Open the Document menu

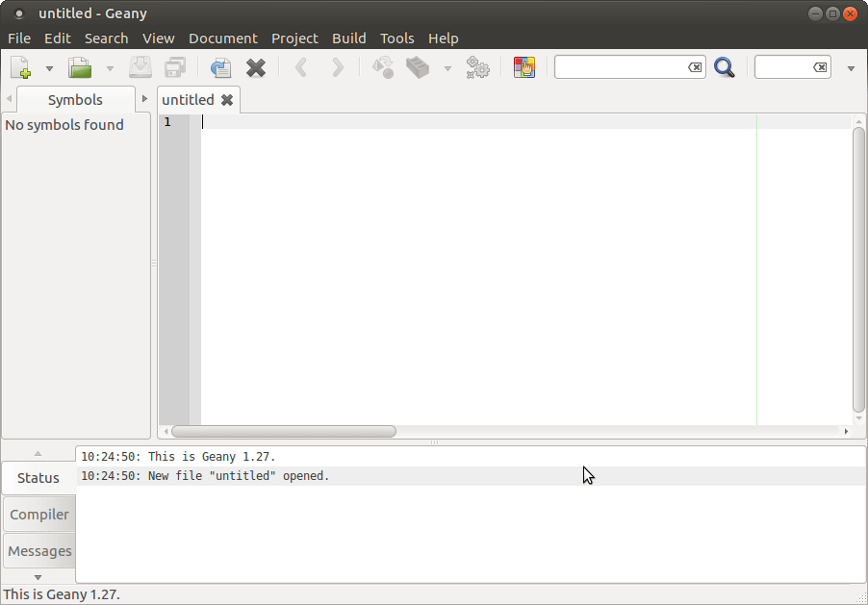[222, 38]
